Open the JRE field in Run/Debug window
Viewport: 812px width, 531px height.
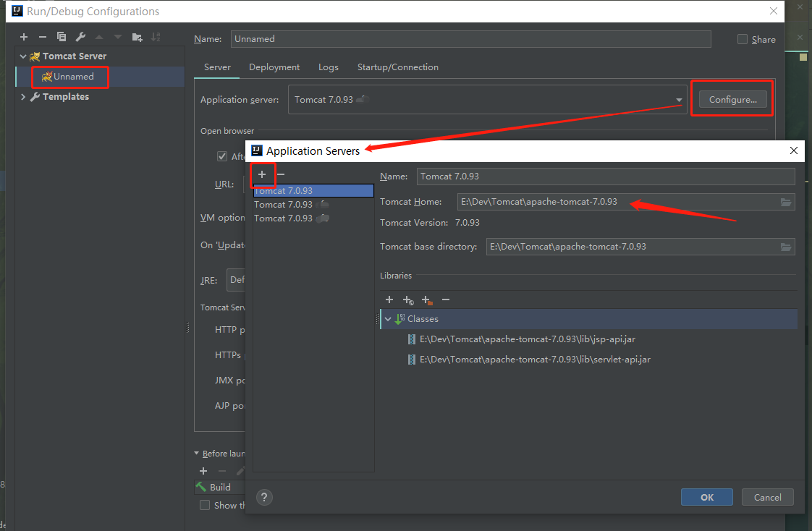click(x=236, y=280)
